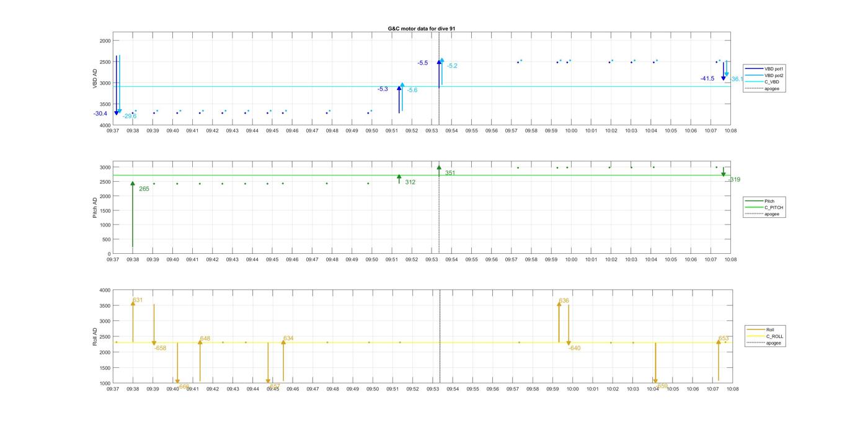Image resolution: width=868 pixels, height=430 pixels.
Task: Click the '-657' roll value label
Action: pos(274,387)
